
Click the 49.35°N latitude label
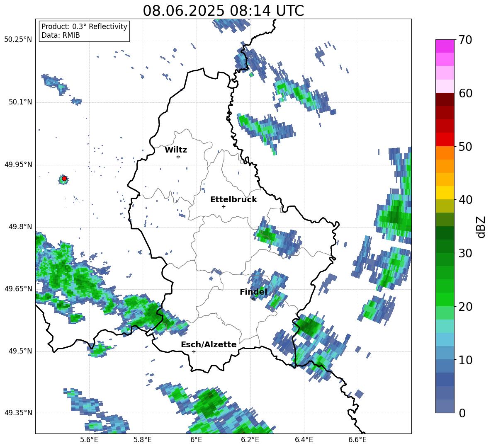pyautogui.click(x=18, y=413)
